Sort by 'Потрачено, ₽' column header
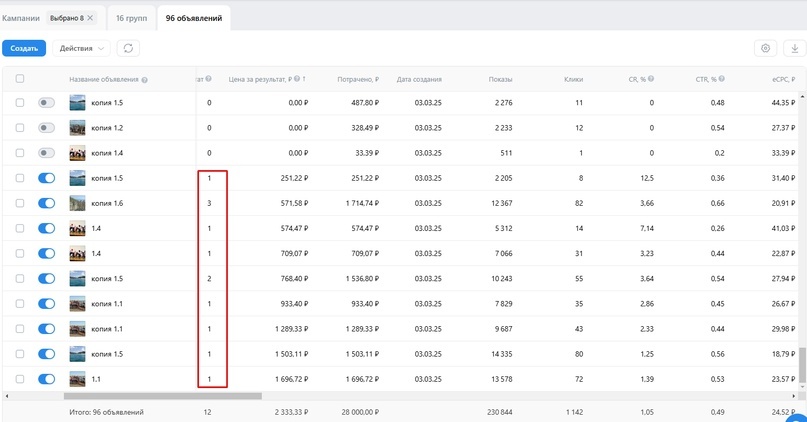This screenshot has height=422, width=807. (x=358, y=79)
